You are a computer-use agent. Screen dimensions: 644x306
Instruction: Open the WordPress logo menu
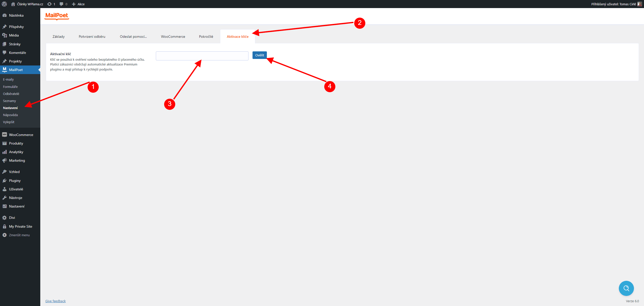(x=4, y=4)
